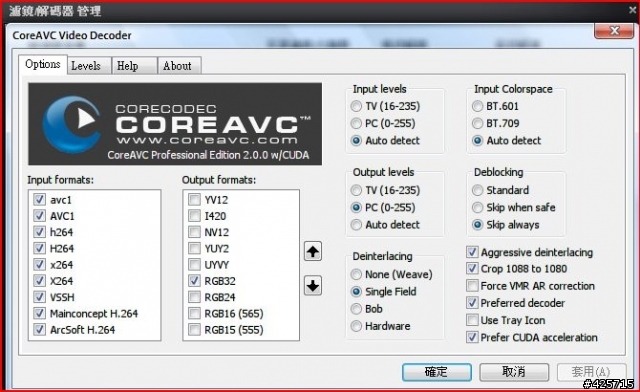The height and width of the screenshot is (392, 640).
Task: Choose Hardware deinterlacing
Action: pos(356,326)
